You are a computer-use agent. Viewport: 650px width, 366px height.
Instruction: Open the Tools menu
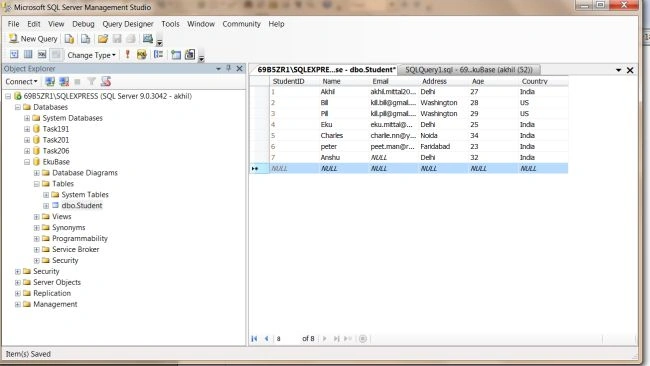170,24
